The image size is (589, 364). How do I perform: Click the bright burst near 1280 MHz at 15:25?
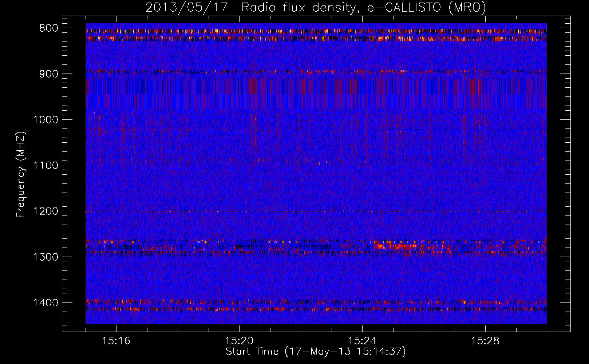coord(395,246)
